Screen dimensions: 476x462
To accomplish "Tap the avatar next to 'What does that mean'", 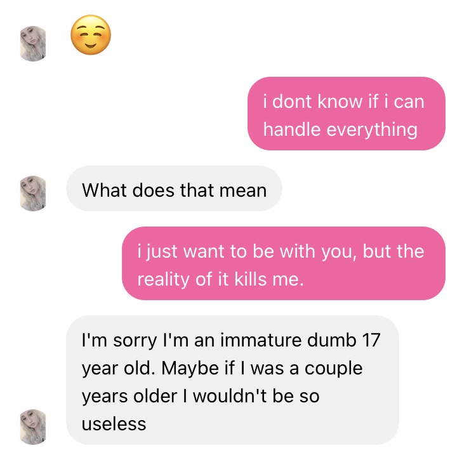I will pyautogui.click(x=33, y=194).
